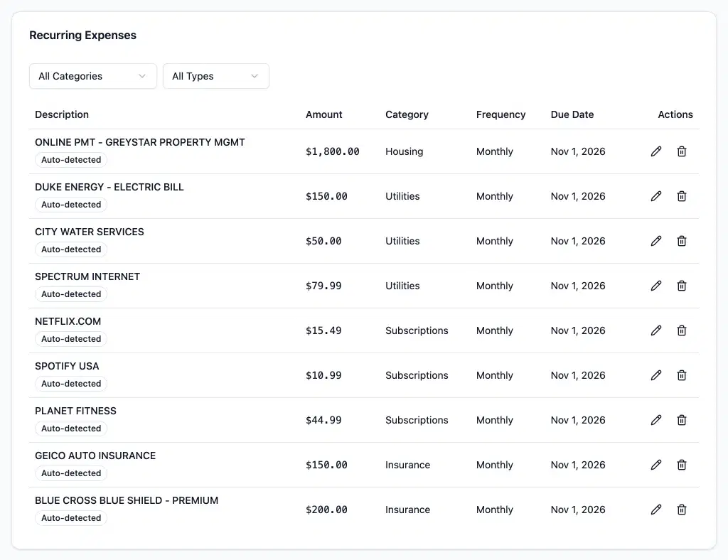The height and width of the screenshot is (560, 728).
Task: Click Insurance category for Geico Auto Insurance
Action: tap(407, 465)
